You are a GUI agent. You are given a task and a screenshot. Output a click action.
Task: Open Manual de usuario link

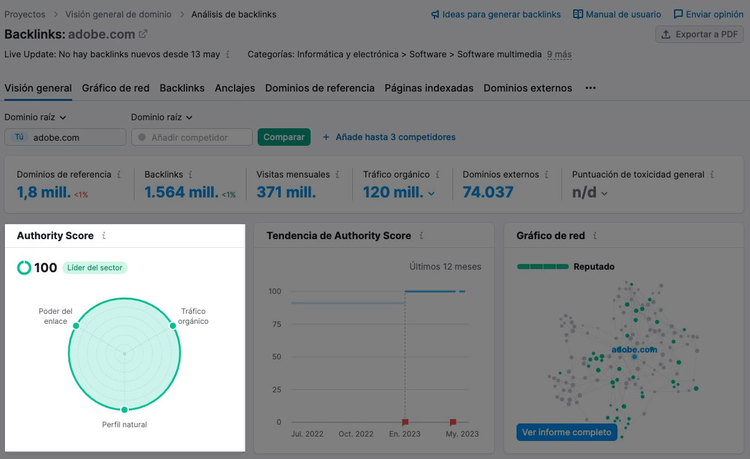coord(623,14)
